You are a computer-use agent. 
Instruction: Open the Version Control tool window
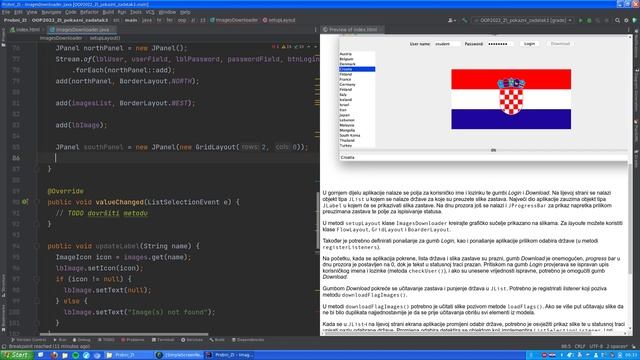(x=28, y=340)
